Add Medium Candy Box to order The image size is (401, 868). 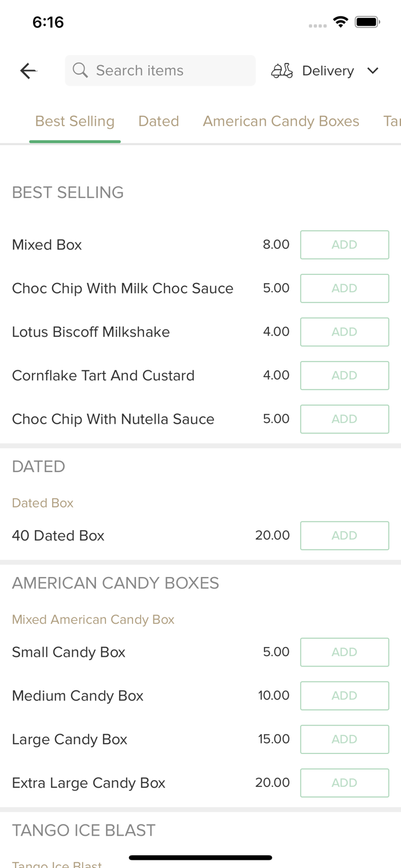(x=344, y=696)
